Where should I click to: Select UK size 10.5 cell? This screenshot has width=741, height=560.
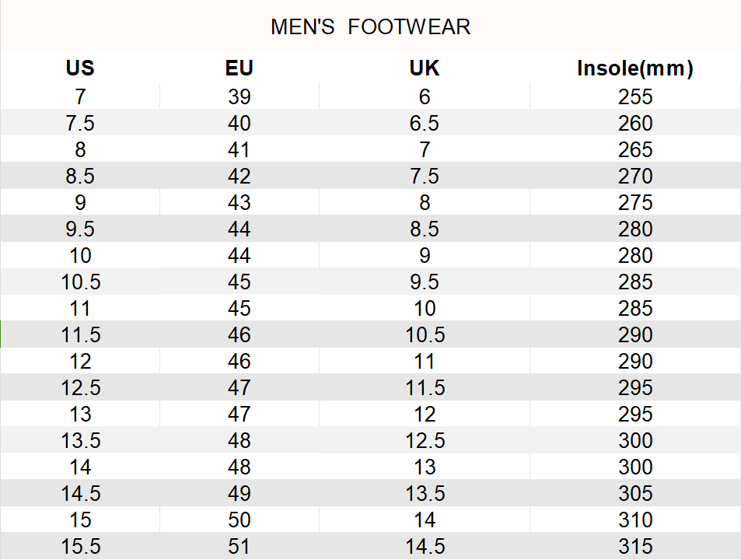425,335
